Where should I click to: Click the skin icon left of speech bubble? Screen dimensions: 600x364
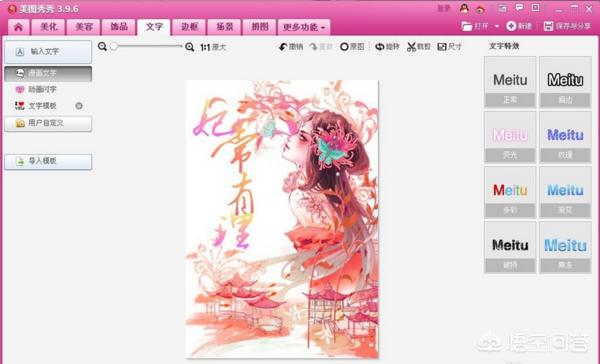(502, 8)
